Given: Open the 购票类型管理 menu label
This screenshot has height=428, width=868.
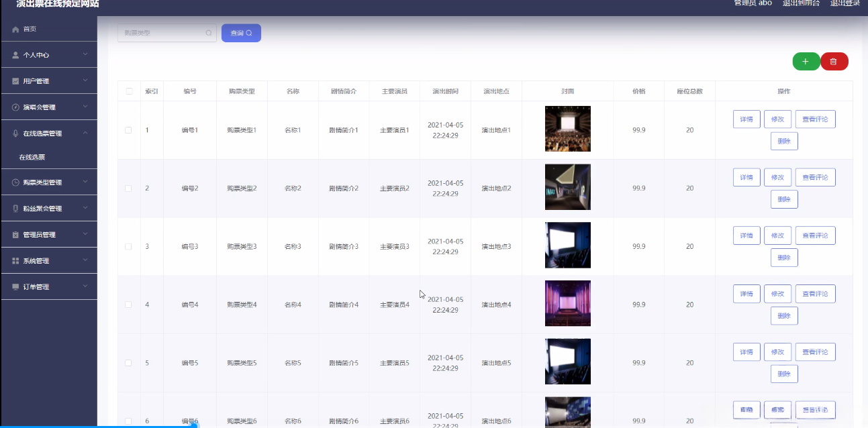Looking at the screenshot, I should click(x=42, y=182).
